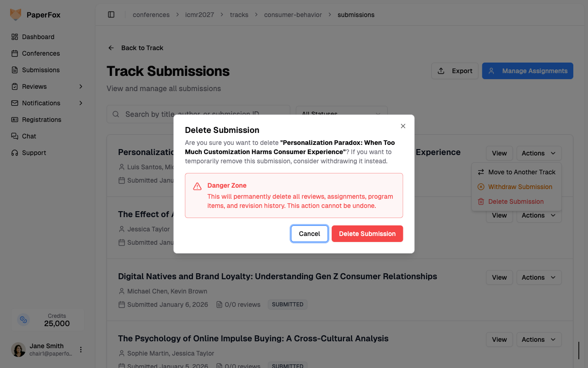Click the Registrations sidebar icon

pos(15,120)
